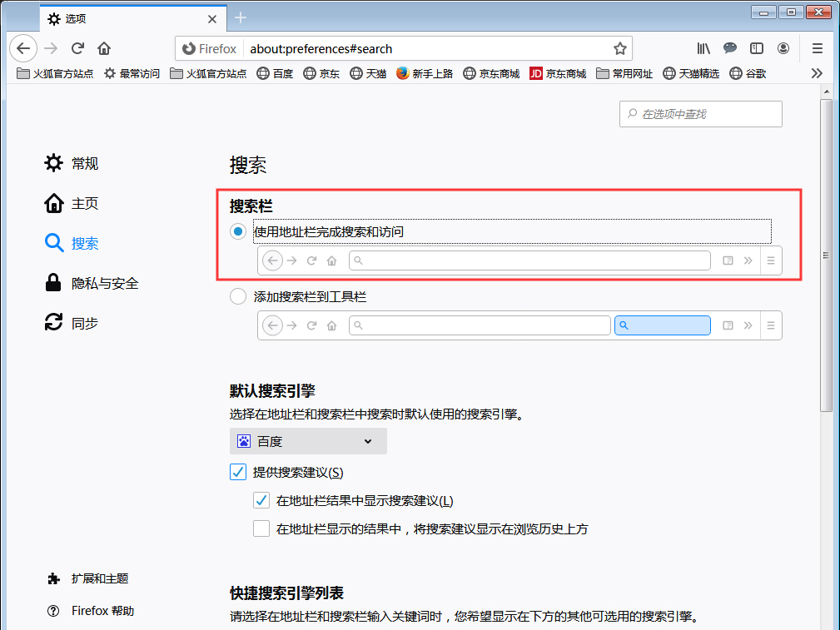Viewport: 840px width, 630px height.
Task: Open 常规 preferences from the sidebar
Action: coord(83,163)
